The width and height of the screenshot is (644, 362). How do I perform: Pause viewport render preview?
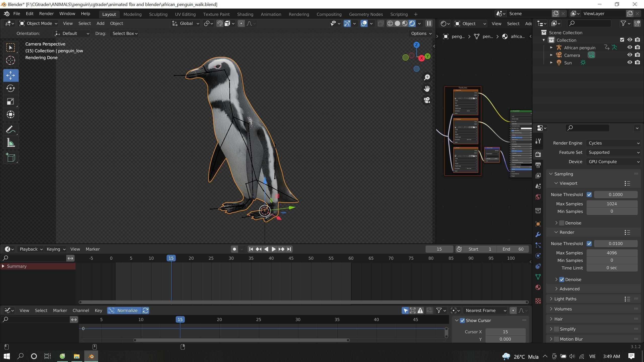pos(429,23)
